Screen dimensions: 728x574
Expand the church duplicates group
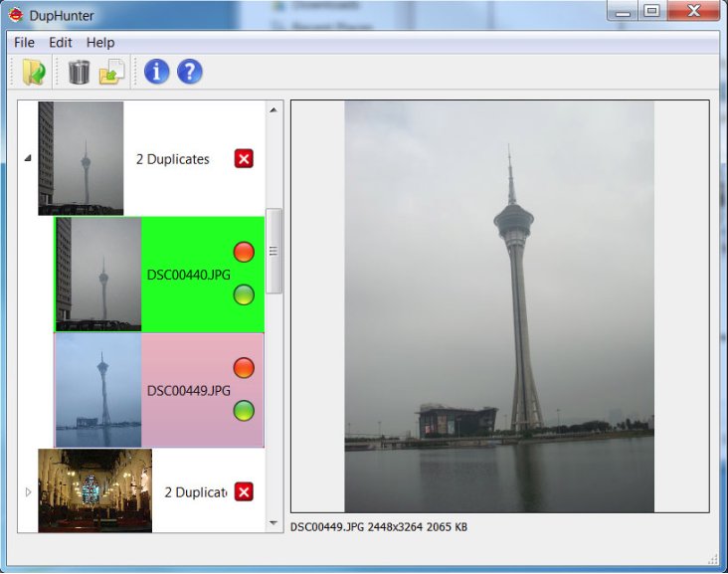click(28, 491)
